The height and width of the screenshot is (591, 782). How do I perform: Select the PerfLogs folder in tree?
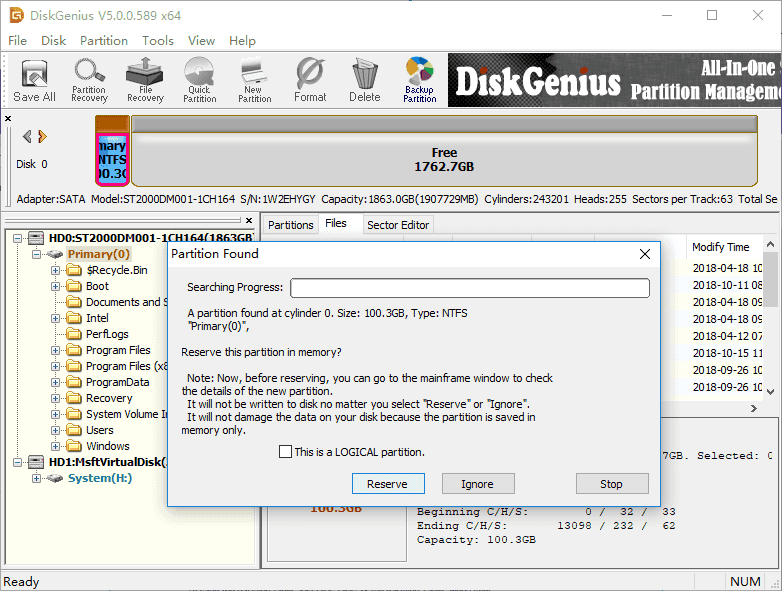point(107,334)
